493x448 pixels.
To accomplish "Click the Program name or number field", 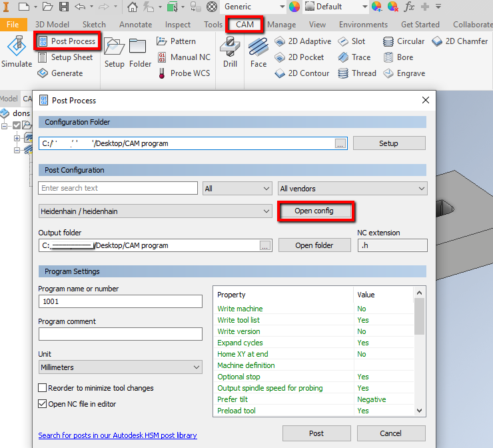I will (x=121, y=301).
